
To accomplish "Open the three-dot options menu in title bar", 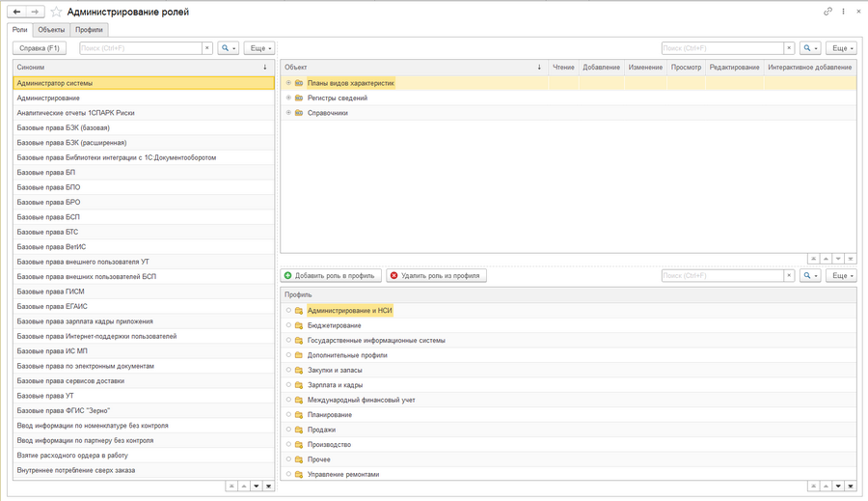I will click(x=843, y=11).
